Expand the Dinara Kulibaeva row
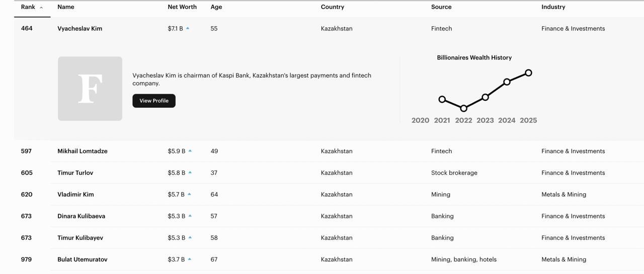The height and width of the screenshot is (274, 644). [81, 216]
